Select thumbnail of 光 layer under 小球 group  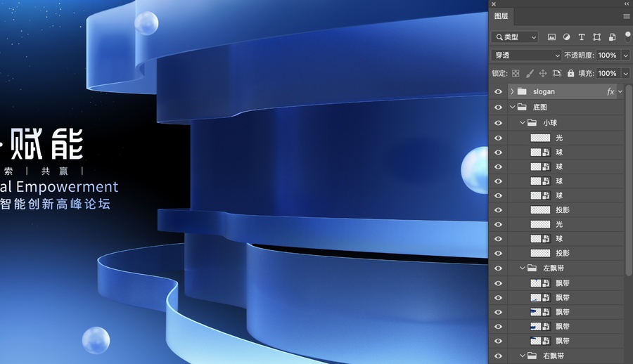540,138
